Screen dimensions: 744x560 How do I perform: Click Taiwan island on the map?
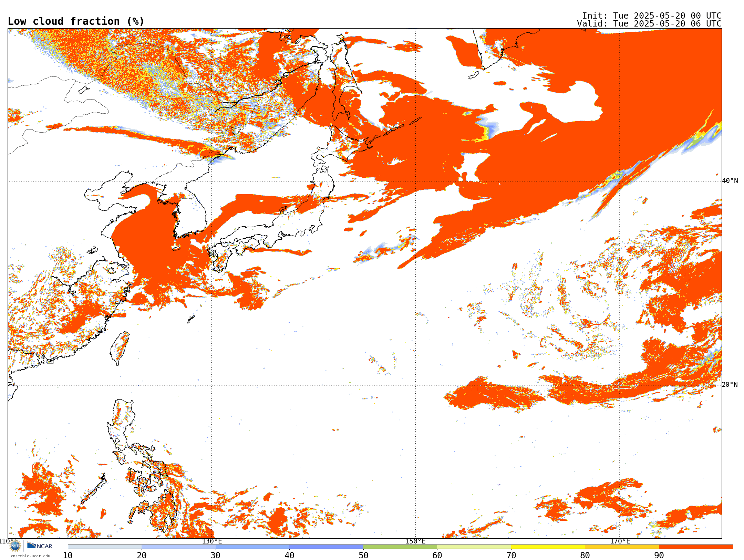tap(120, 348)
